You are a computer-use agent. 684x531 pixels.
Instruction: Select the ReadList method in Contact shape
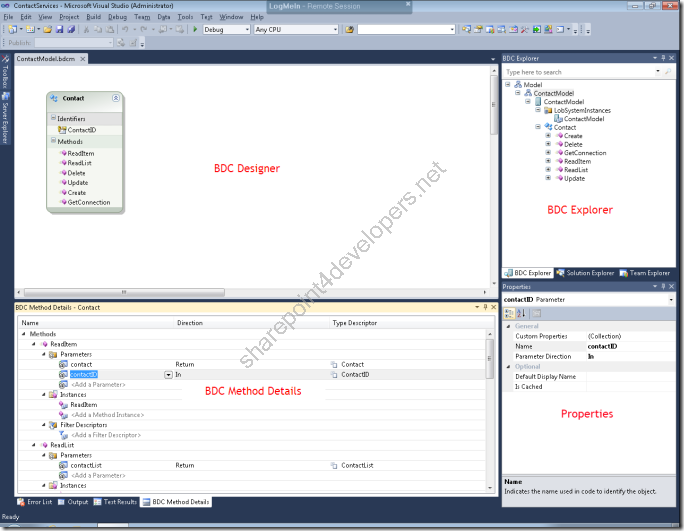(79, 163)
